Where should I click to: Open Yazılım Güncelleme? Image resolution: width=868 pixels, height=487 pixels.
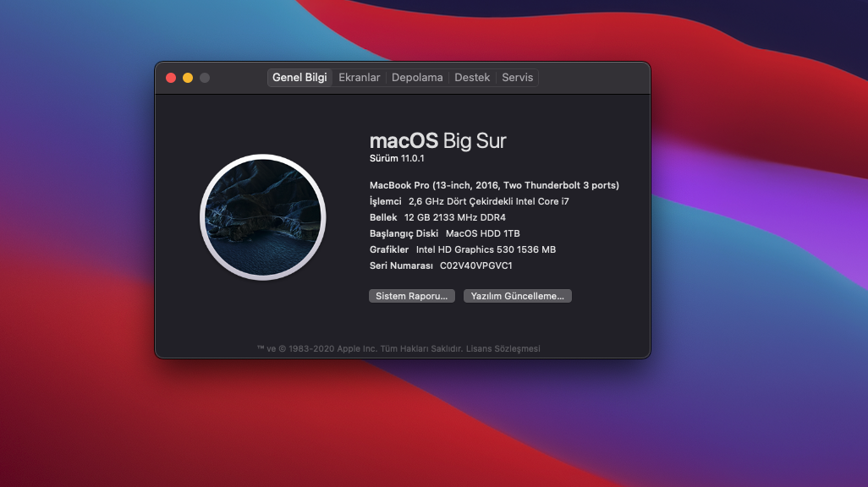[518, 296]
